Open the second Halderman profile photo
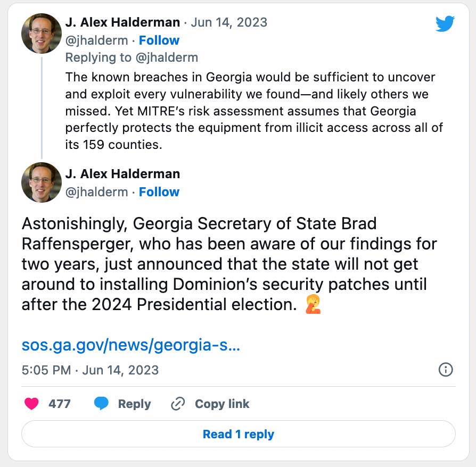 42,182
